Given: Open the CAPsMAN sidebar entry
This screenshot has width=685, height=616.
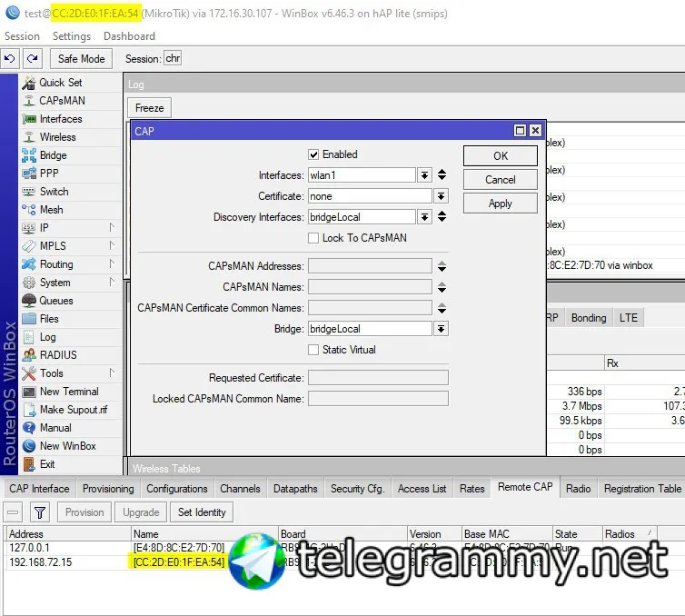Looking at the screenshot, I should 62,101.
